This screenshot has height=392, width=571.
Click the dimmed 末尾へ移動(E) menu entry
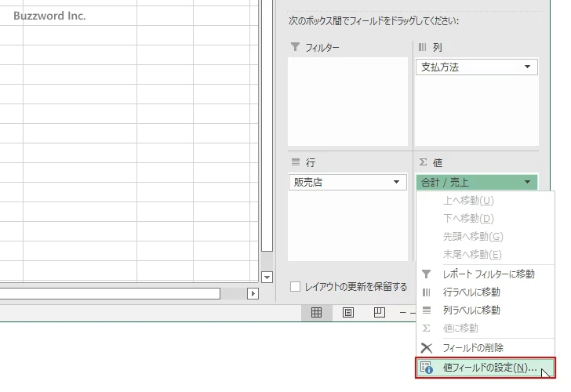[x=485, y=255]
